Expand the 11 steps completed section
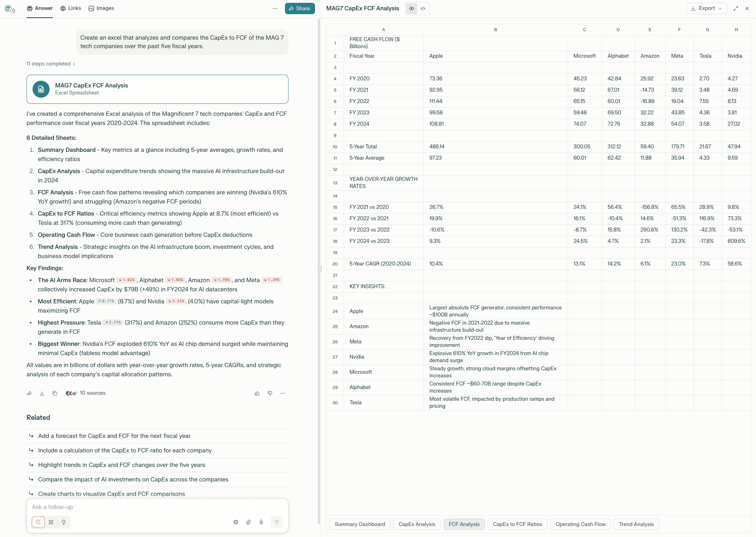The height and width of the screenshot is (537, 756). [x=51, y=64]
